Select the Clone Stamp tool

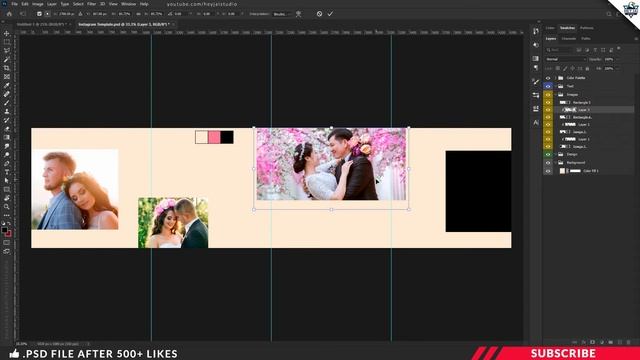point(7,111)
